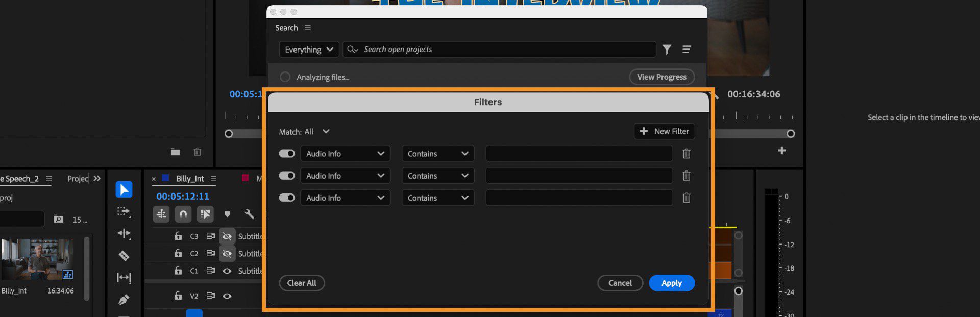Toggle Linked Selection in timeline
This screenshot has width=980, height=317.
coord(205,214)
